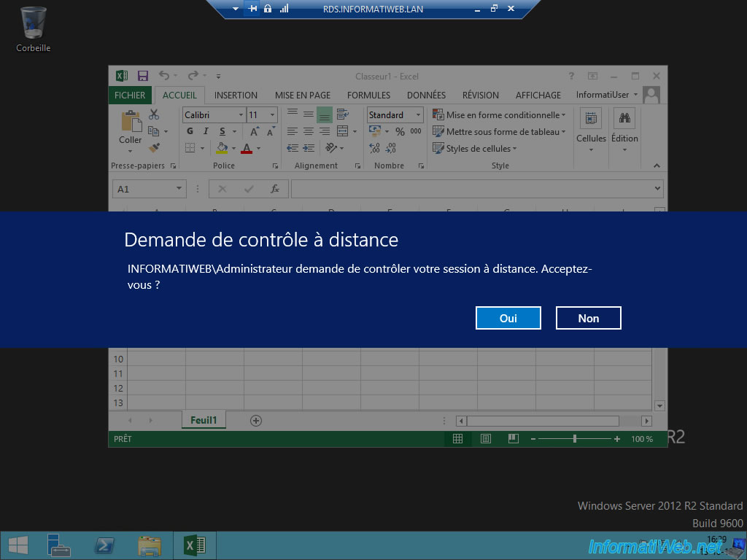The image size is (747, 560).
Task: Toggle underline S formatting
Action: pos(222,131)
